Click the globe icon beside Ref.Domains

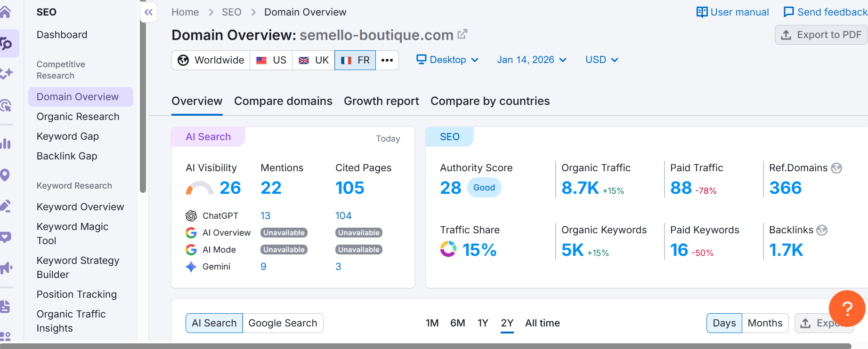[836, 168]
